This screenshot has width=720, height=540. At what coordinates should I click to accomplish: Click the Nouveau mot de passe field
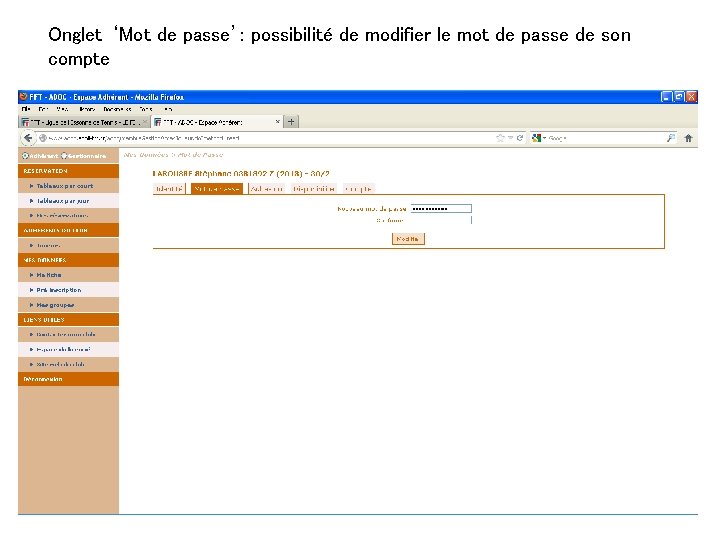coord(441,208)
